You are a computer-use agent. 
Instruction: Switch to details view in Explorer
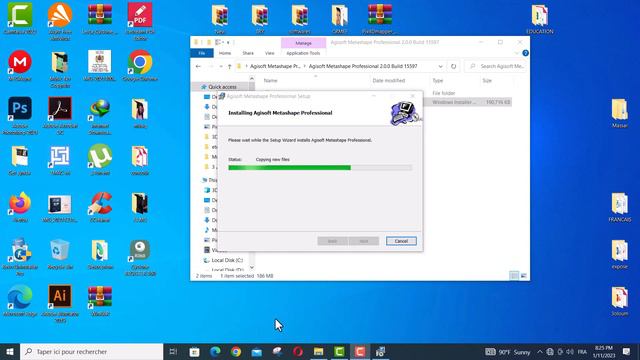[514, 276]
